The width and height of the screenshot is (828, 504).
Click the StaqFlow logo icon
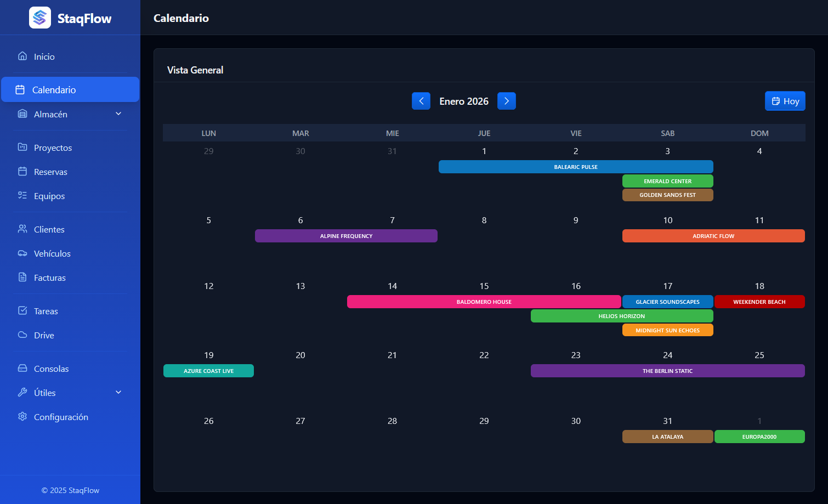[40, 18]
